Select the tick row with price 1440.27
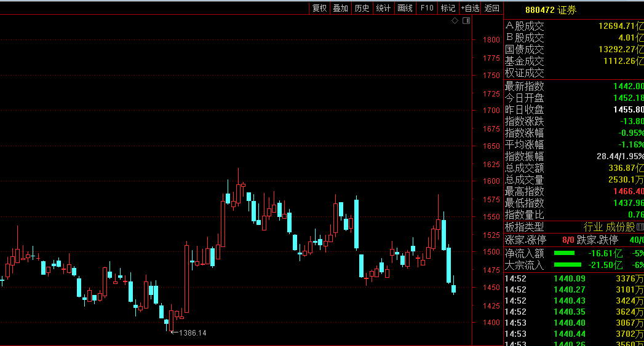644x346 pixels. (574, 290)
